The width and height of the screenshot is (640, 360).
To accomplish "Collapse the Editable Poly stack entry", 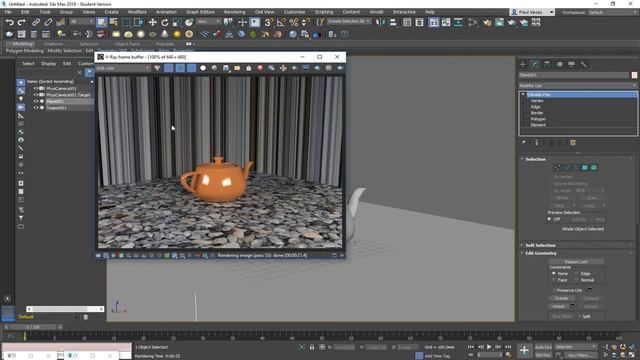I will pyautogui.click(x=523, y=94).
